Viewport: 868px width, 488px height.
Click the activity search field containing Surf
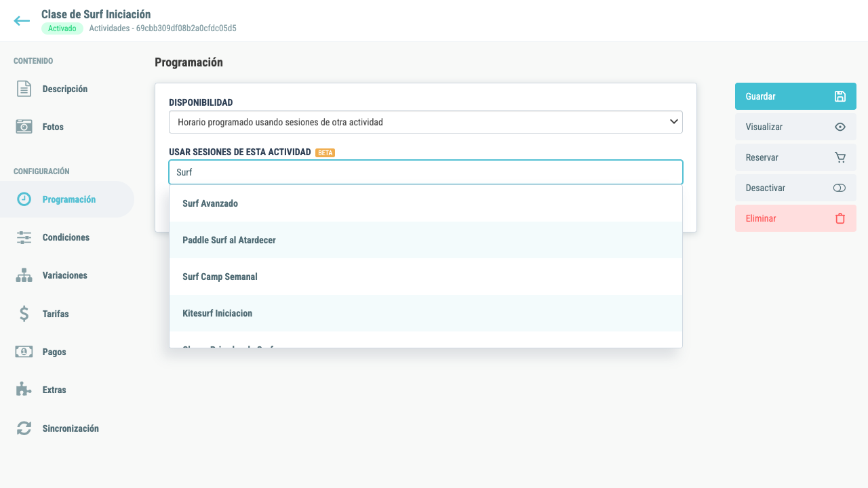click(426, 172)
